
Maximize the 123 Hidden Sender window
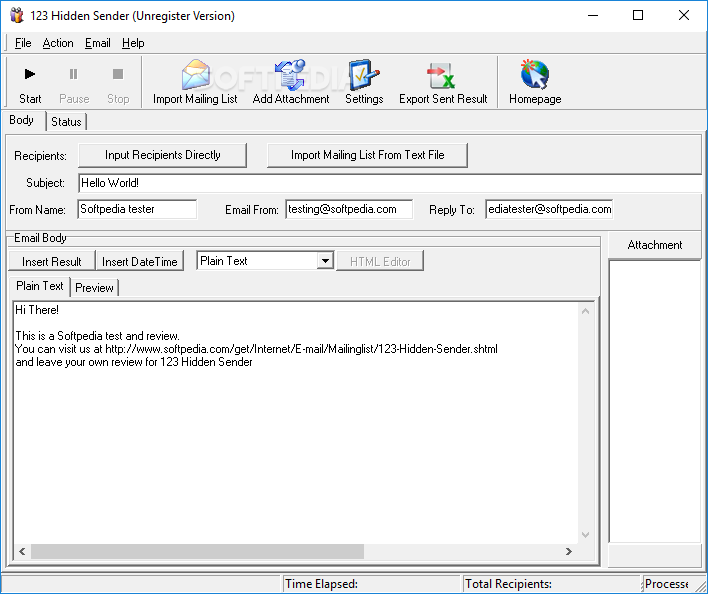coord(638,15)
